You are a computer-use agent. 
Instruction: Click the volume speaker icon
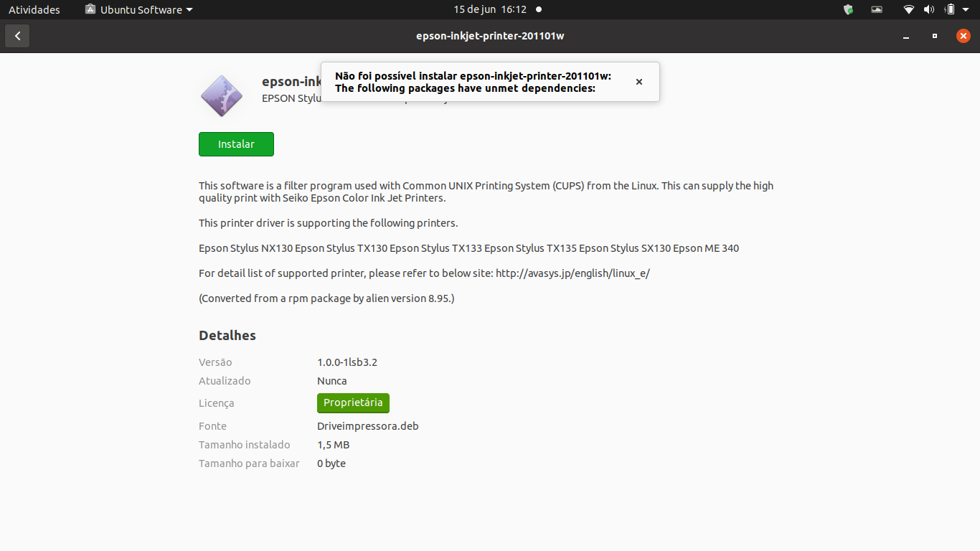(x=929, y=9)
